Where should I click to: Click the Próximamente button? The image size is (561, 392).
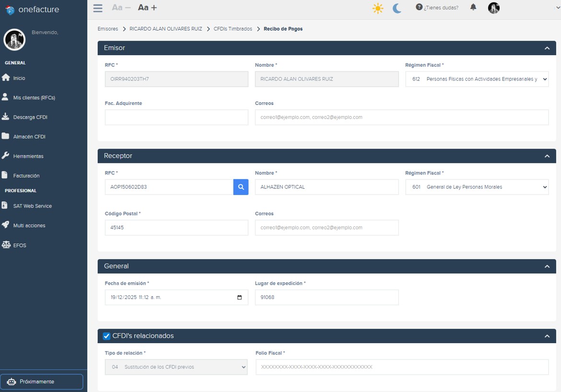(42, 382)
